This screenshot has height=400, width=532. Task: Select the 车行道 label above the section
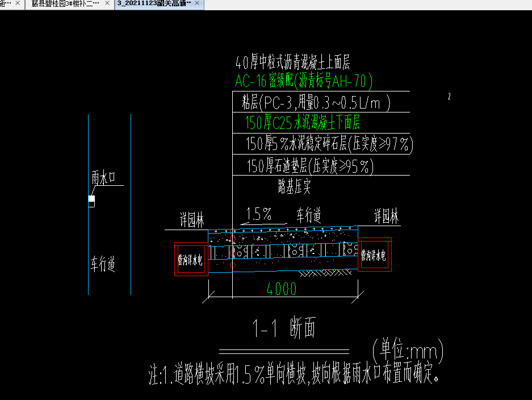309,215
